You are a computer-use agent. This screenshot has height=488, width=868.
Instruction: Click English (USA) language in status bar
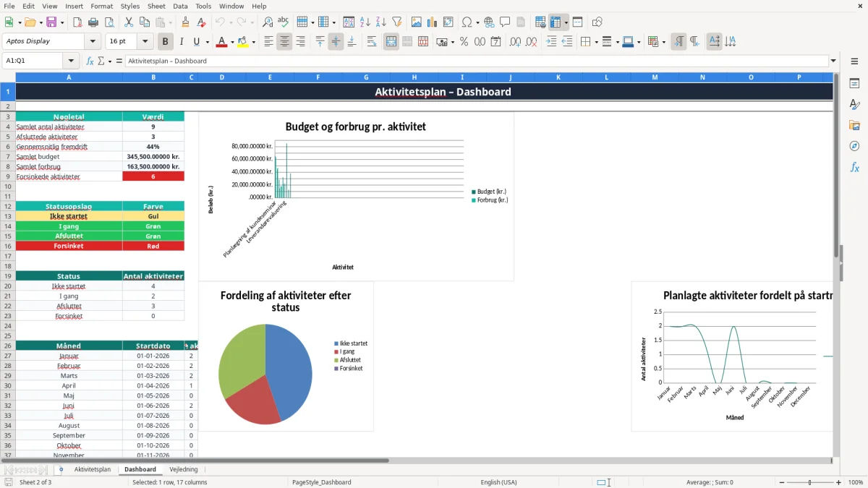[x=499, y=482]
